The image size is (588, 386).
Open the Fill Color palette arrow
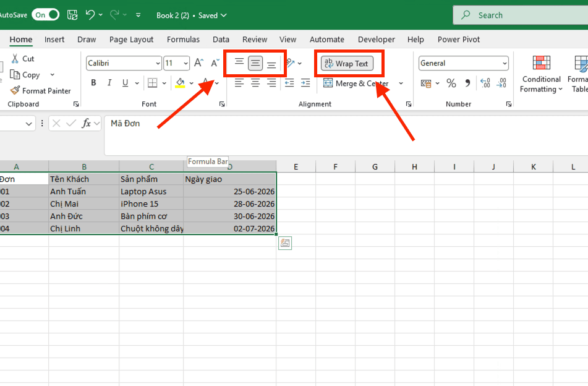[191, 83]
